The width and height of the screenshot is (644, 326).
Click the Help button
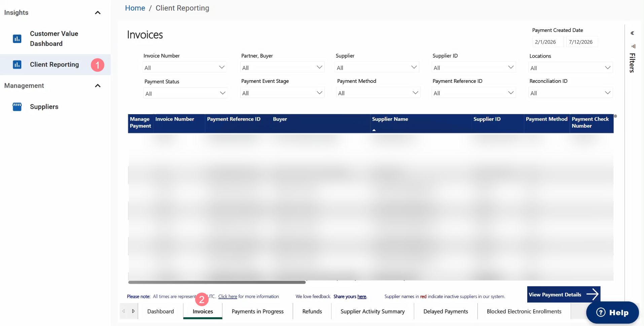(612, 313)
